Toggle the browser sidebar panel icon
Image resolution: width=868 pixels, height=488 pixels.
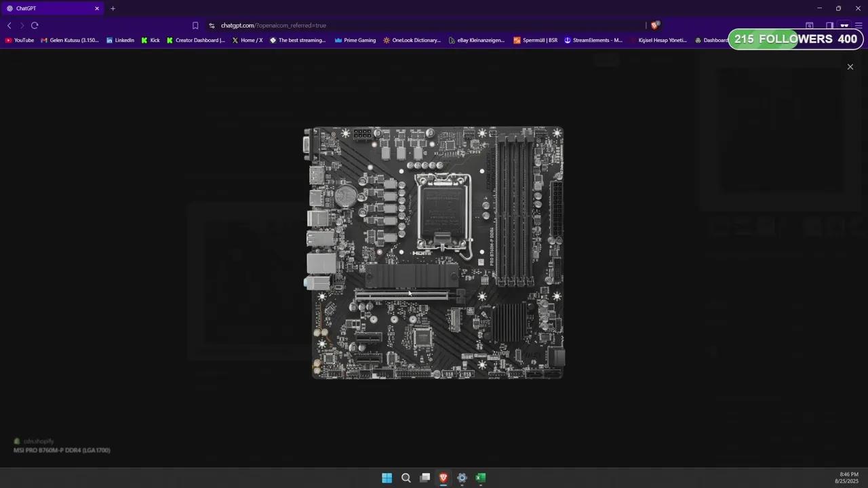(829, 25)
